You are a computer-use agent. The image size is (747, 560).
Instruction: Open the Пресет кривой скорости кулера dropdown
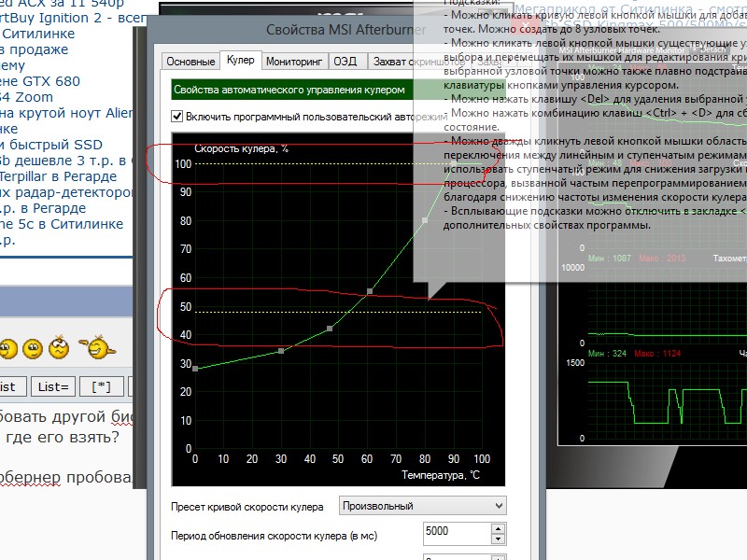[423, 506]
